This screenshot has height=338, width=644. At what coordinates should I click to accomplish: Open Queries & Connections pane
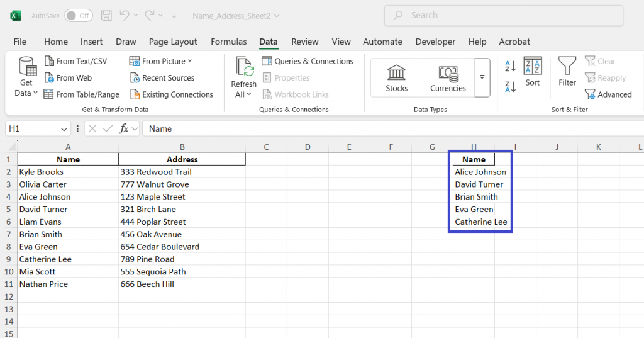(308, 61)
